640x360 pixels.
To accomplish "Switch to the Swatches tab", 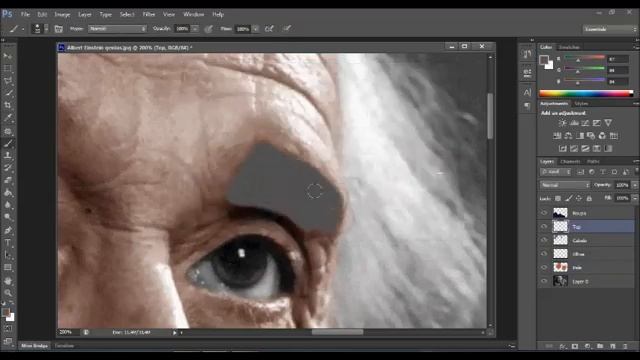I will [569, 47].
